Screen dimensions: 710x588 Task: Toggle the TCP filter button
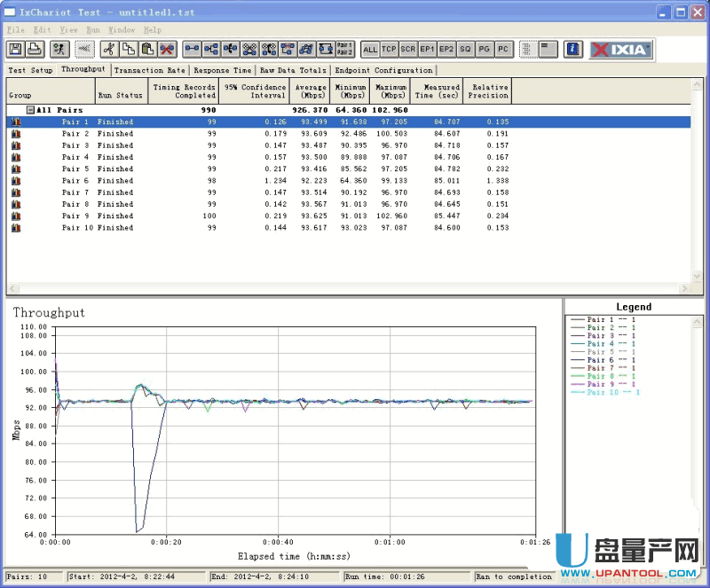tap(389, 50)
